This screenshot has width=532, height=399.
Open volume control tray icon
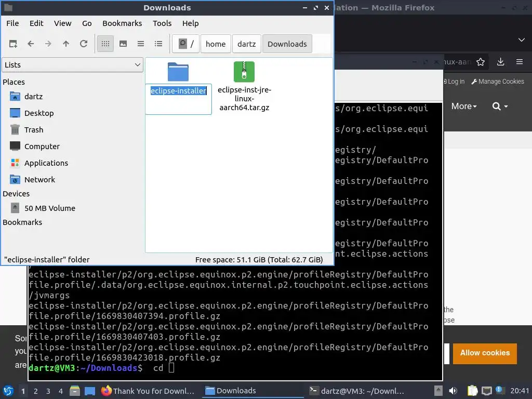(x=453, y=391)
